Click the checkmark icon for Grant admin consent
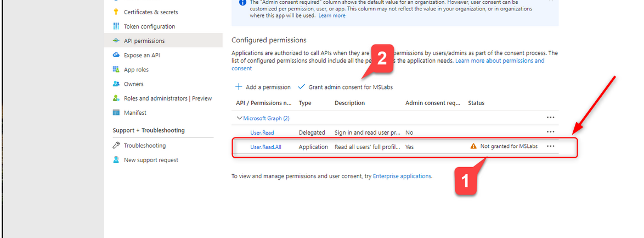Image resolution: width=644 pixels, height=238 pixels. point(302,87)
